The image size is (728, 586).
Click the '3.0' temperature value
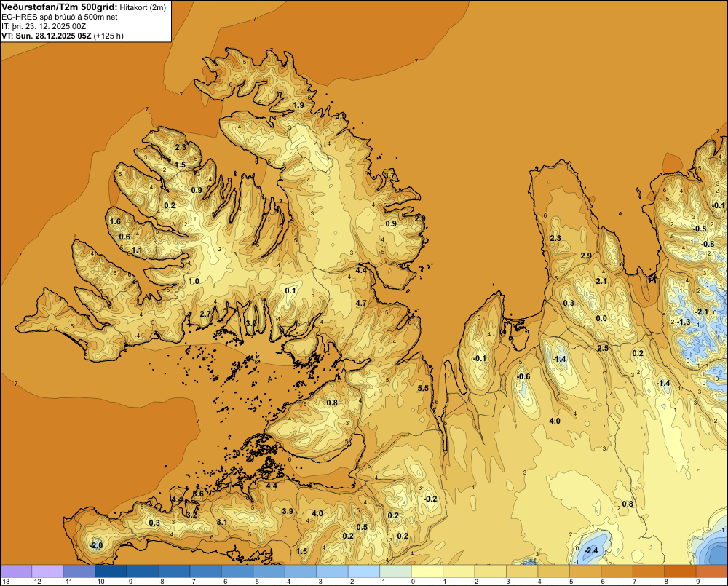tap(251, 323)
